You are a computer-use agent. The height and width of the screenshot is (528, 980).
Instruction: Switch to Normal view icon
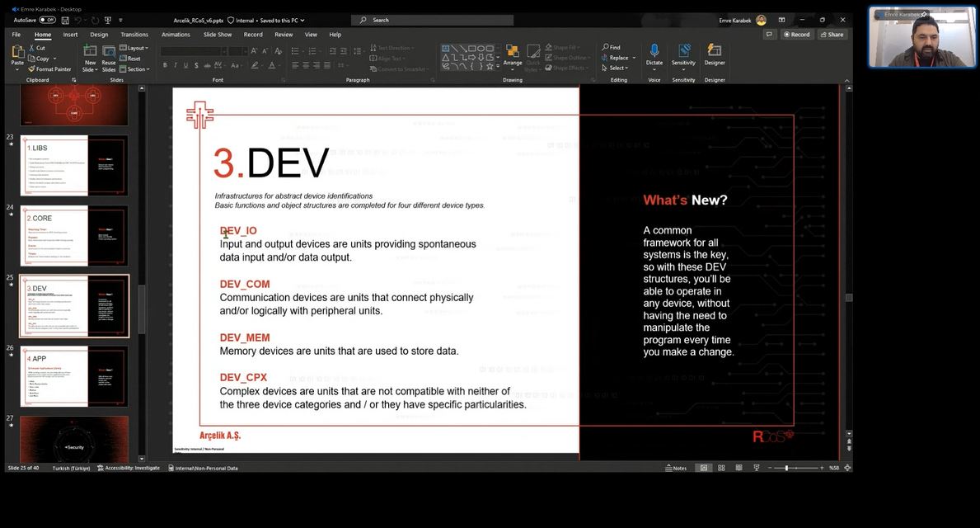[704, 468]
